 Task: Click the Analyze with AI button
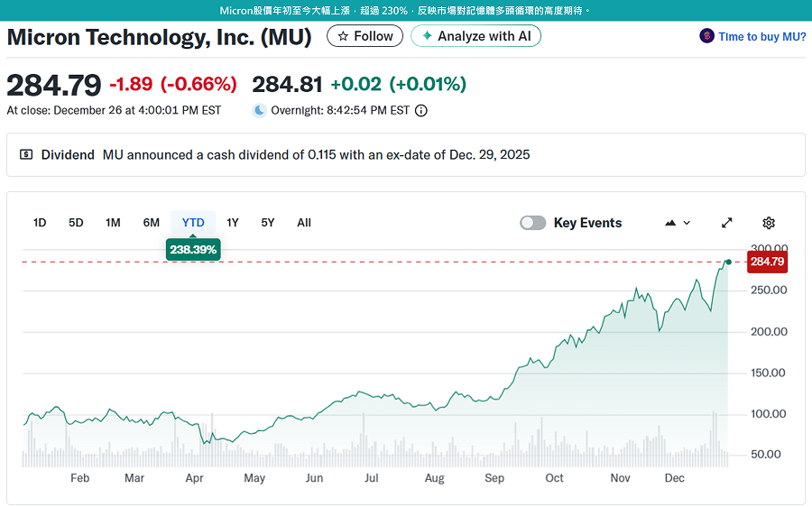[x=475, y=36]
